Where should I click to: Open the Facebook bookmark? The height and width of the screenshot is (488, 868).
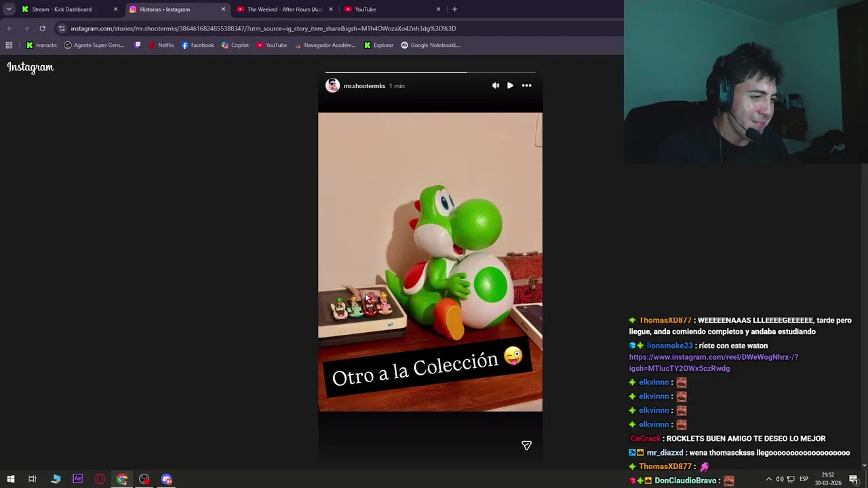click(x=198, y=45)
